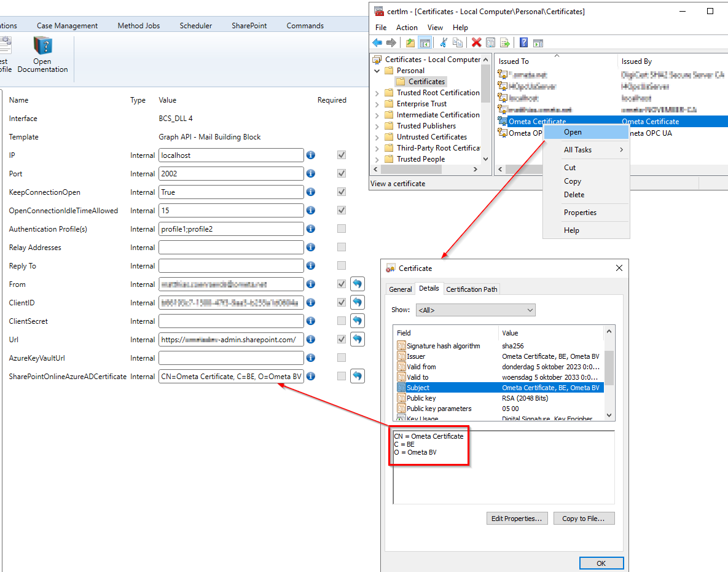Click the reset arrow button for Url
Image resolution: width=728 pixels, height=572 pixels.
358,339
